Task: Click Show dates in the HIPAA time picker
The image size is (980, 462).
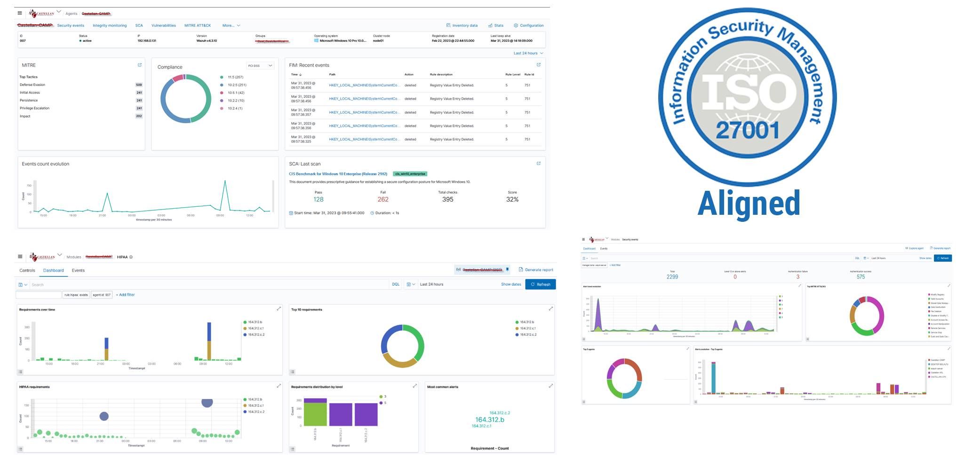Action: click(511, 284)
